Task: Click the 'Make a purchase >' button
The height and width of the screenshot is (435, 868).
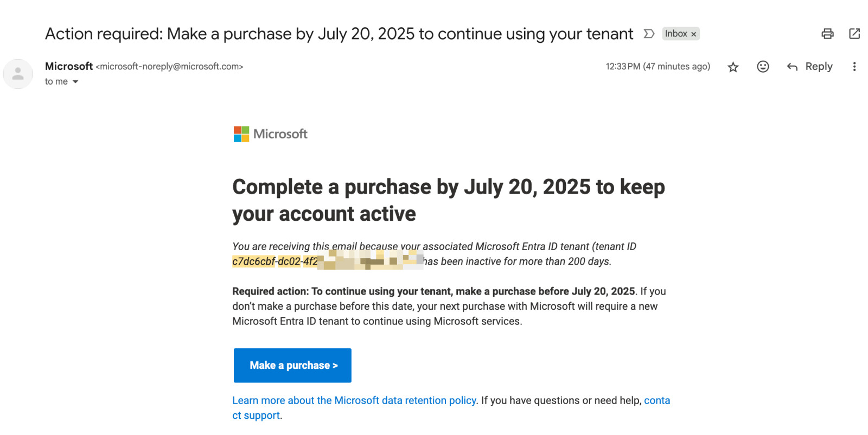Action: (x=292, y=365)
